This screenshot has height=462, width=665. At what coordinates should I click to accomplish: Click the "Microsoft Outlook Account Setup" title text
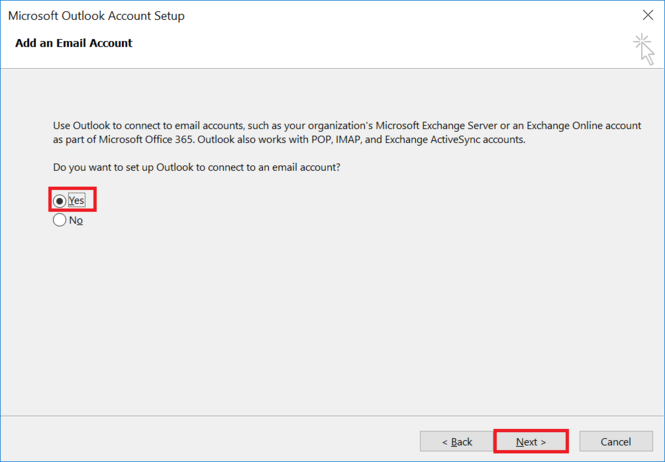pos(96,16)
